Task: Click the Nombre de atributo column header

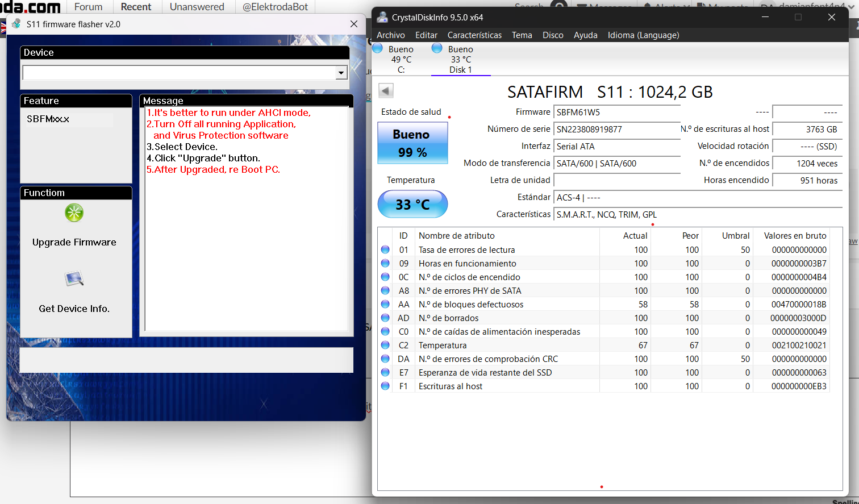Action: (x=507, y=235)
